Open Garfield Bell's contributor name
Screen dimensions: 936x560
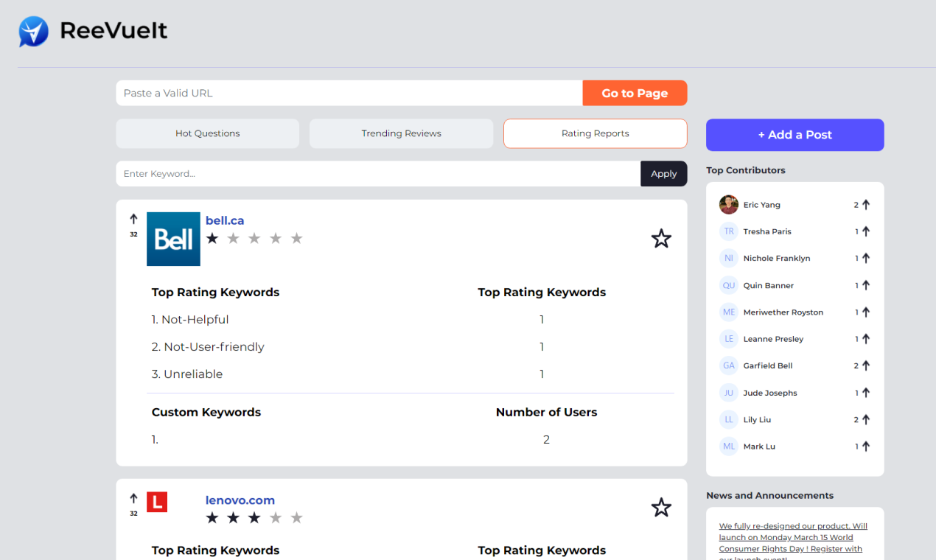[x=769, y=365]
